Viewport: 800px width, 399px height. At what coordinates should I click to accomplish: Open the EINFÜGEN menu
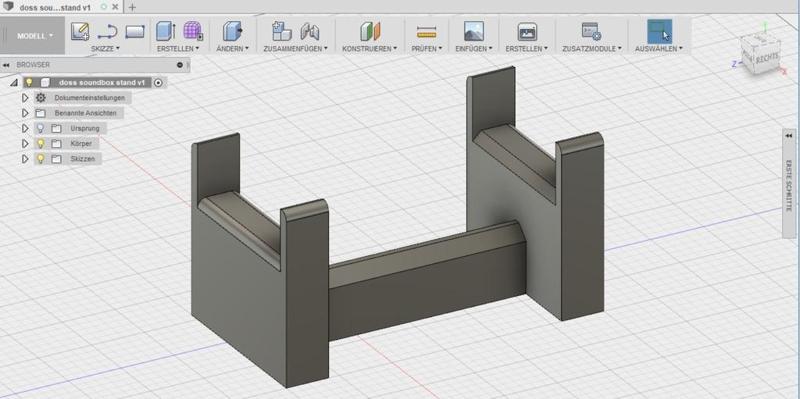click(474, 48)
